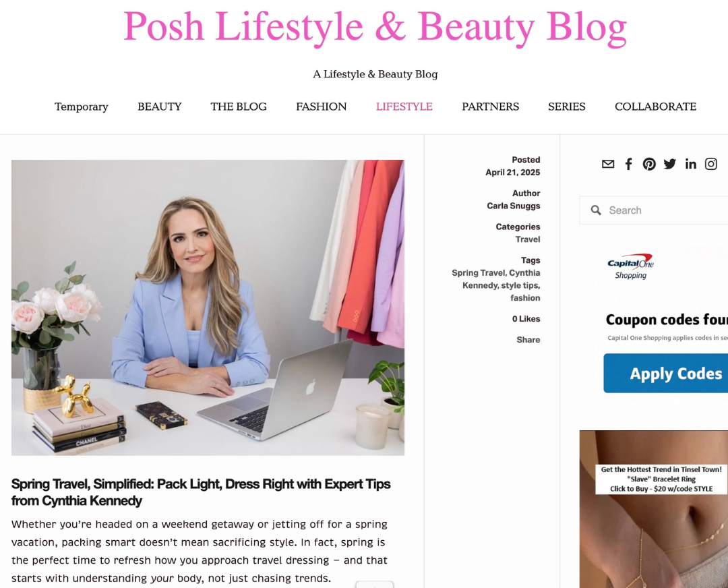This screenshot has width=728, height=588.
Task: Click the Apply Codes button
Action: click(666, 374)
